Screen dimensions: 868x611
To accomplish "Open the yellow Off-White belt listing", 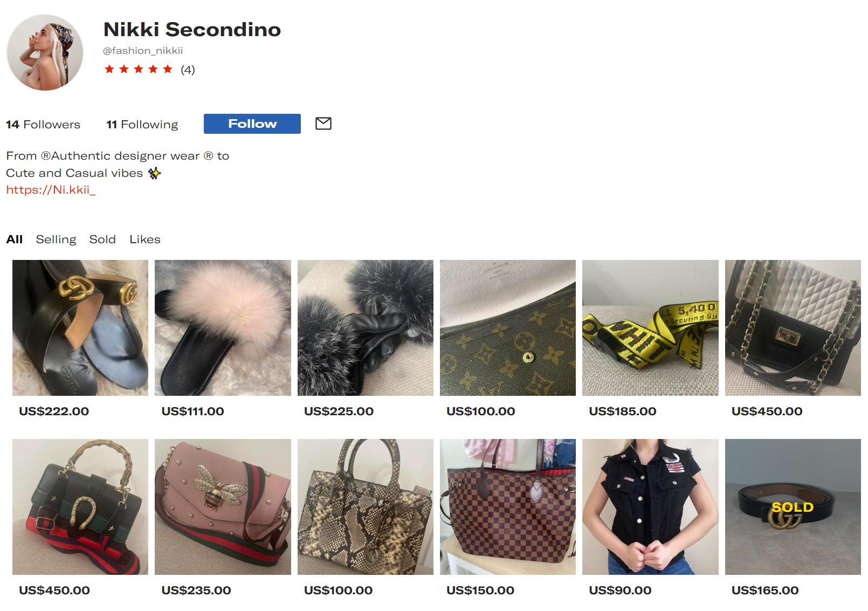I will [x=650, y=328].
